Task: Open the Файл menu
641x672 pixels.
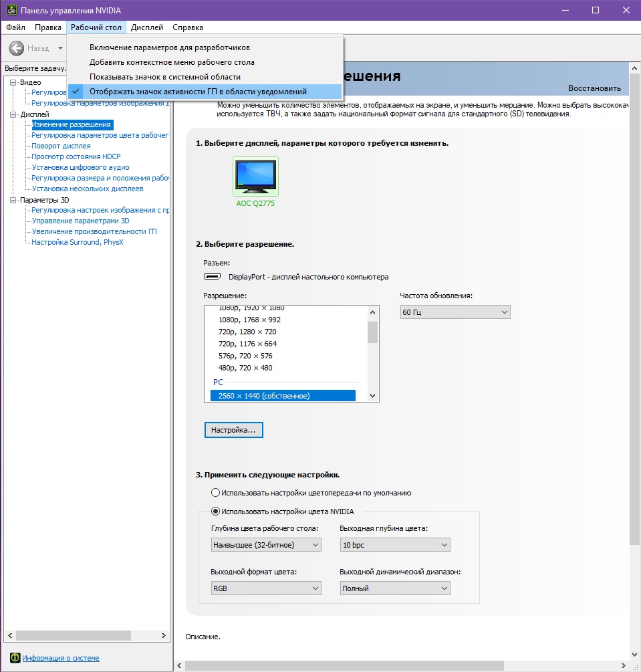Action: click(15, 27)
